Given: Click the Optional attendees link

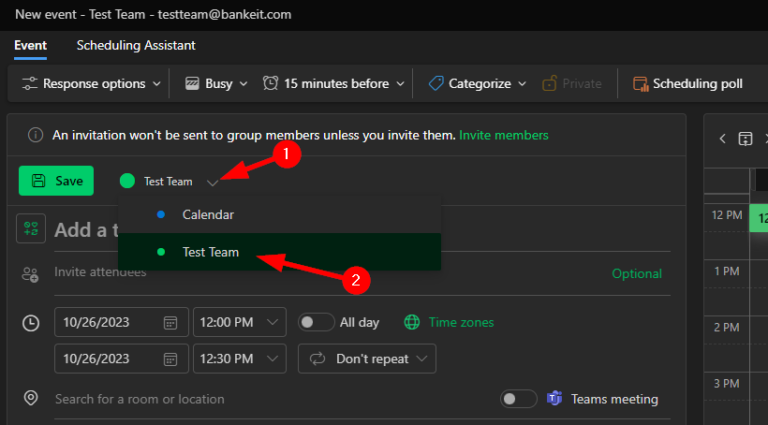Looking at the screenshot, I should coord(637,274).
